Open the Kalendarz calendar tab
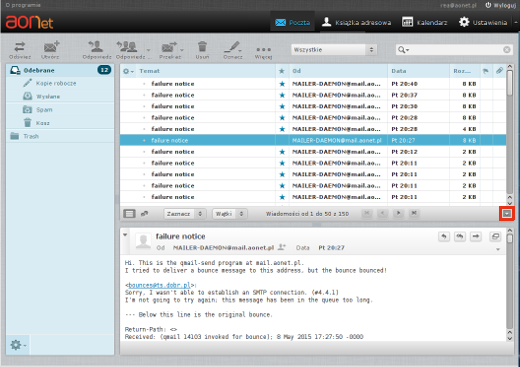520x367 pixels. coord(424,22)
